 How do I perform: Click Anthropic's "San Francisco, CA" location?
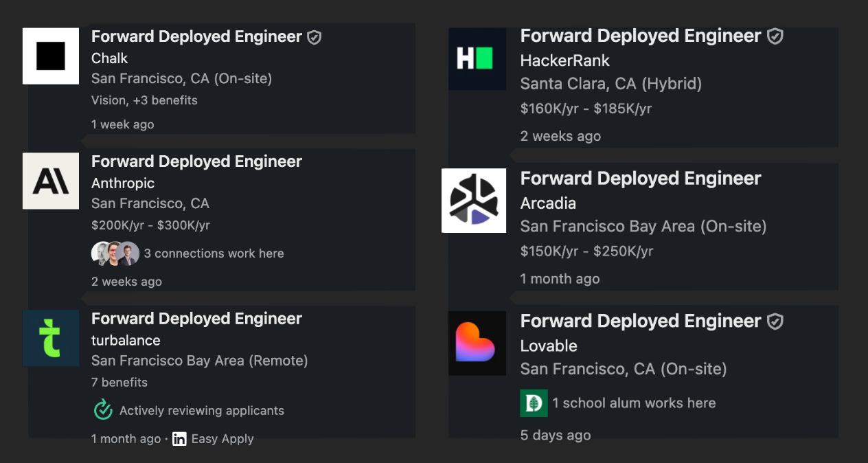click(150, 203)
